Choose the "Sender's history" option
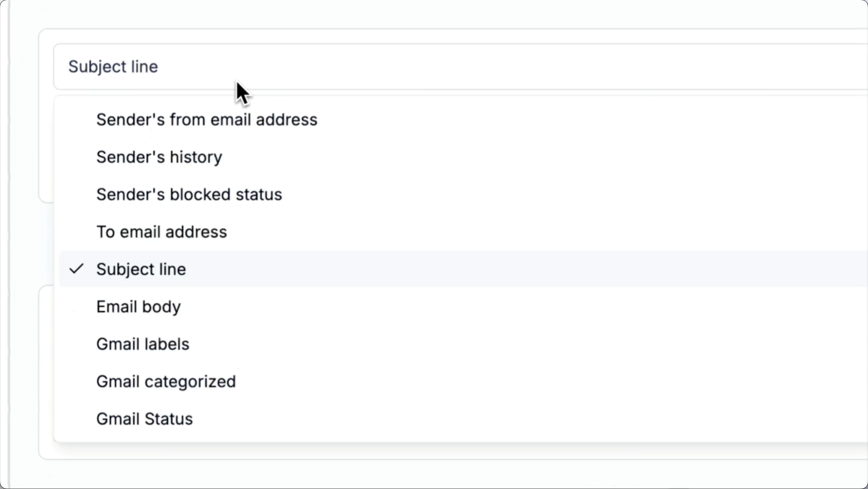Image resolution: width=868 pixels, height=489 pixels. pyautogui.click(x=159, y=157)
